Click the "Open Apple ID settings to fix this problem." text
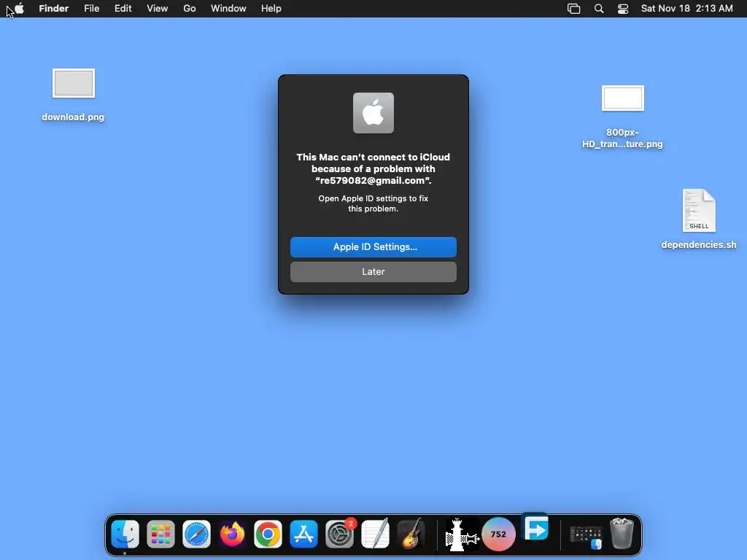 [x=373, y=203]
